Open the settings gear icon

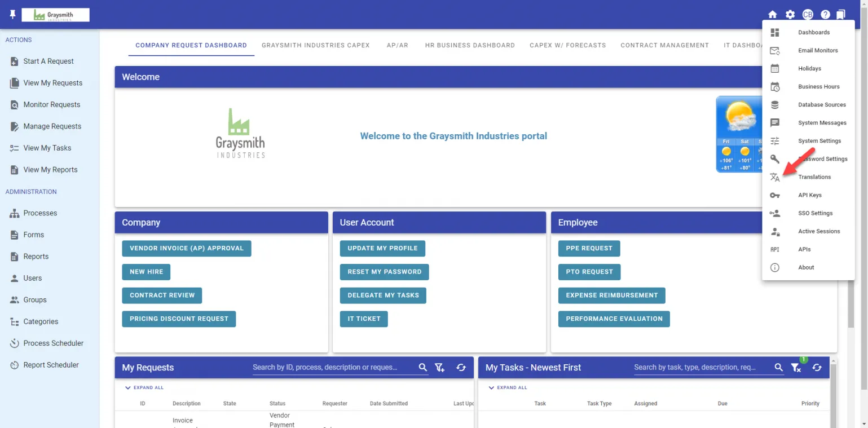point(790,15)
